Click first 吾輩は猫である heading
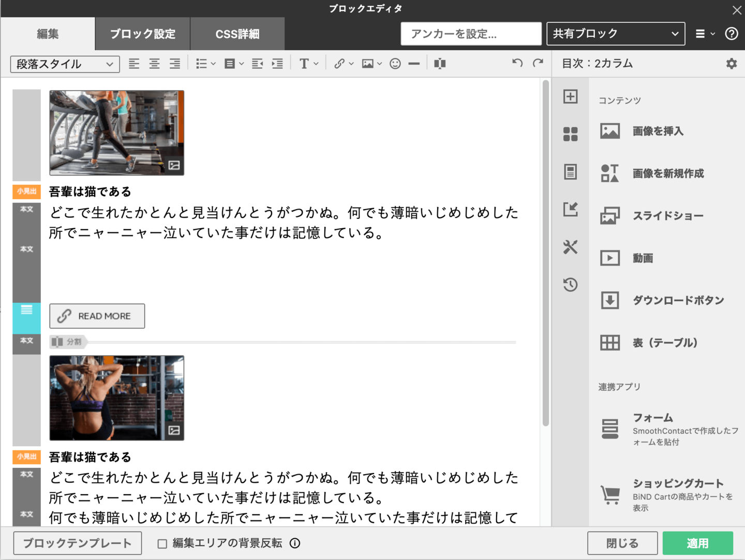 pos(90,191)
